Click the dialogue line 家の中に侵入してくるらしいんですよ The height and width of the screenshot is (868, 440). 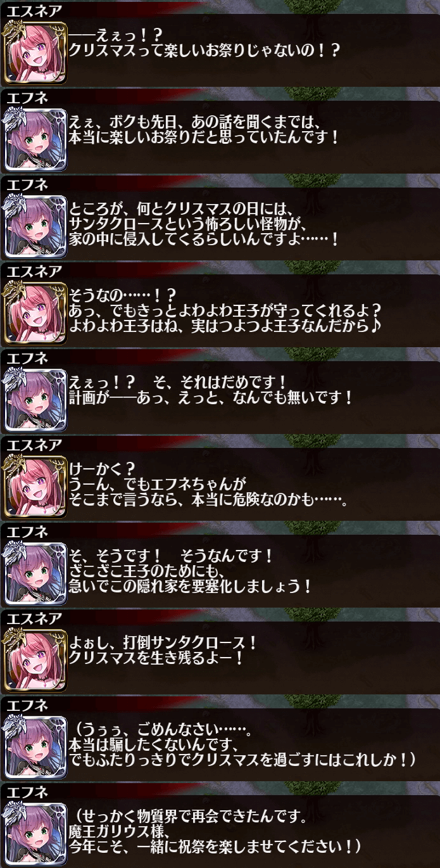pyautogui.click(x=204, y=239)
